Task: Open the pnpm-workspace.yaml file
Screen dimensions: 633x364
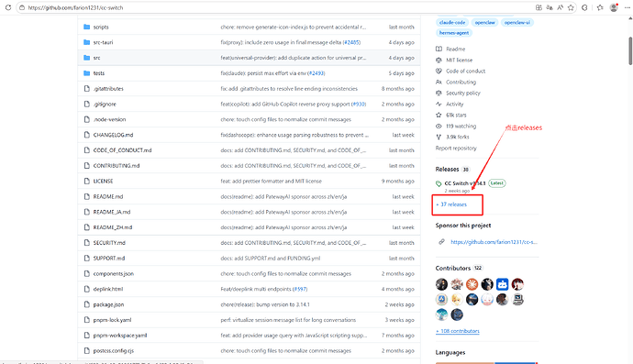Action: click(120, 335)
